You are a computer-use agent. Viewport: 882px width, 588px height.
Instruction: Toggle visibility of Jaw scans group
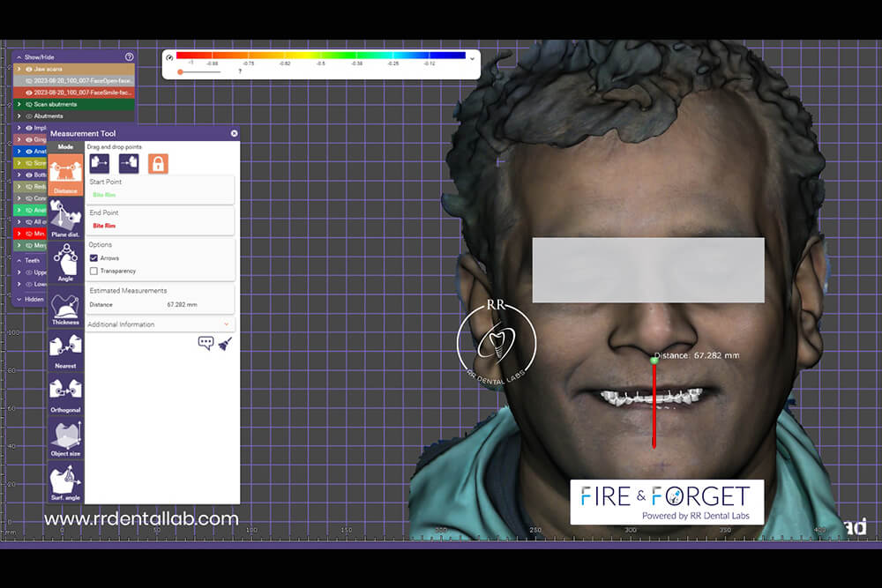pyautogui.click(x=29, y=68)
